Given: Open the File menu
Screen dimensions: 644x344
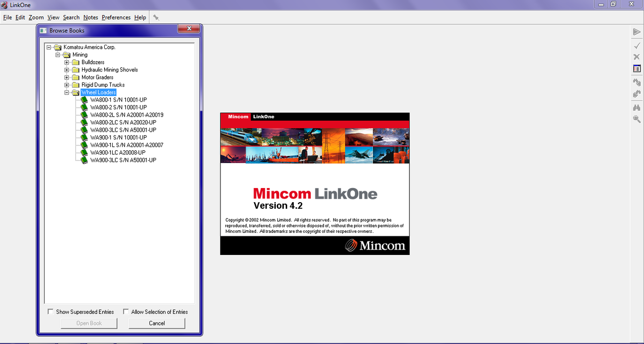Looking at the screenshot, I should pyautogui.click(x=8, y=18).
